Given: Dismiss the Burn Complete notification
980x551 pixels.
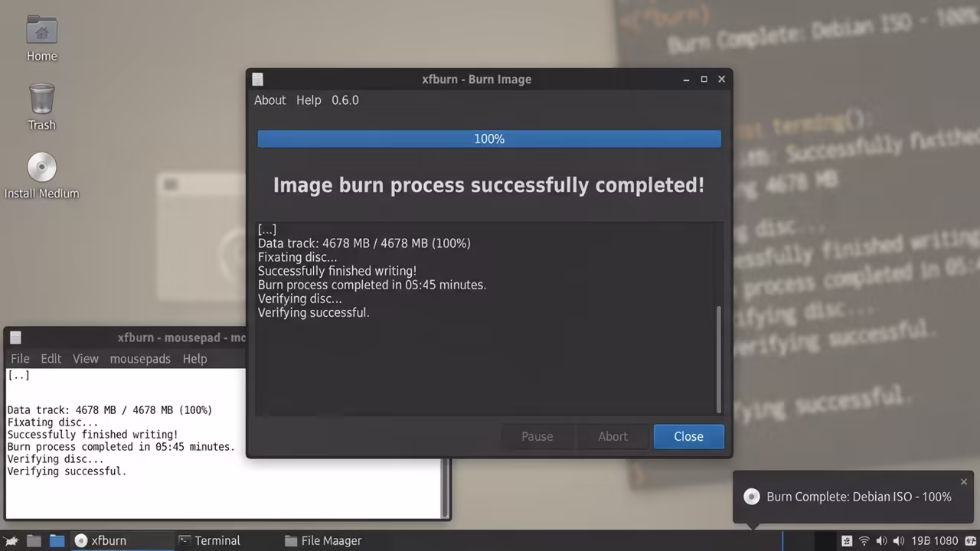Looking at the screenshot, I should (x=964, y=481).
